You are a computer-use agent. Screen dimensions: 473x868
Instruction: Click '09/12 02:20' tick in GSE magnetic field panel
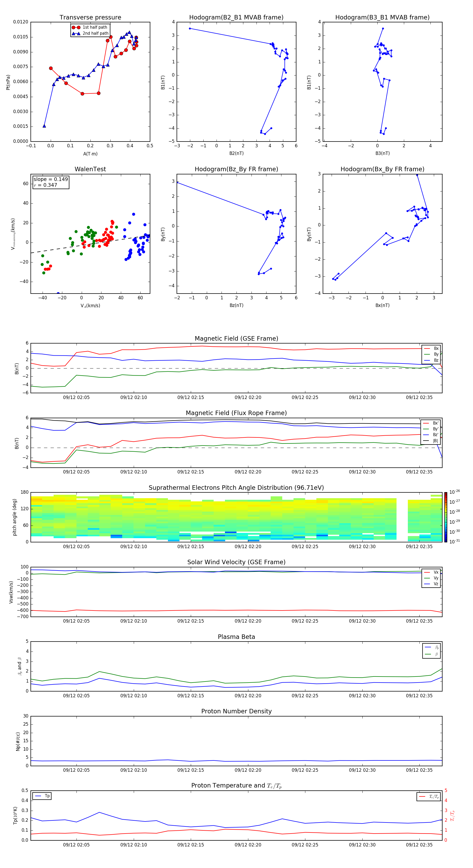248,397
